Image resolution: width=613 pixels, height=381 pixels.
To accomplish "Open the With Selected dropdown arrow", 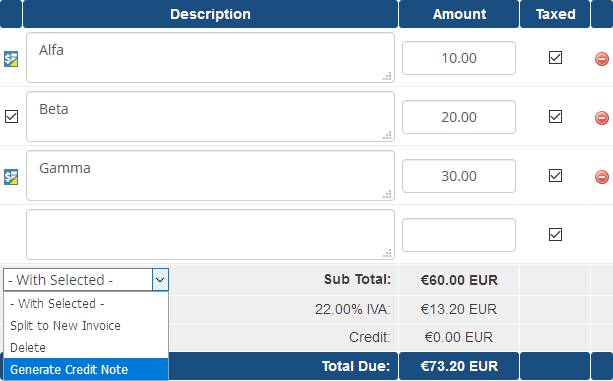I will [x=160, y=280].
